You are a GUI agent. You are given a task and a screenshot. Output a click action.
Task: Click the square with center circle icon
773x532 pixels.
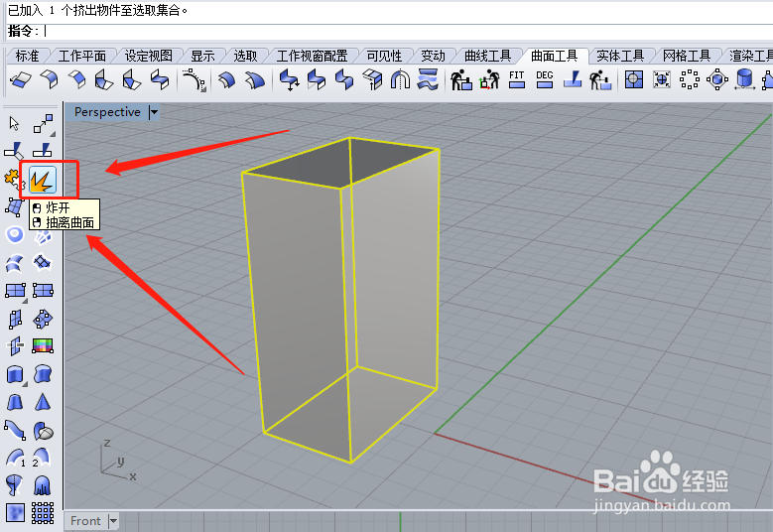pyautogui.click(x=634, y=79)
